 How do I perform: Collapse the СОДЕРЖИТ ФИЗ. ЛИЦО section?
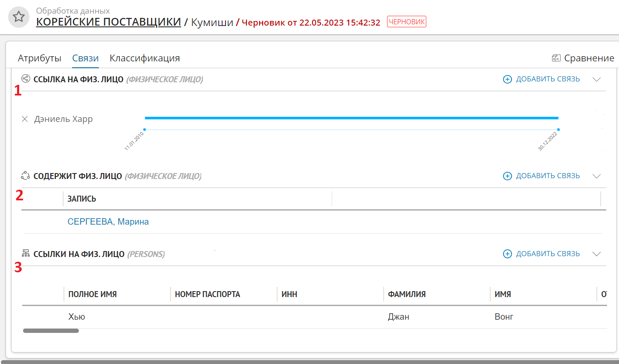pos(596,176)
